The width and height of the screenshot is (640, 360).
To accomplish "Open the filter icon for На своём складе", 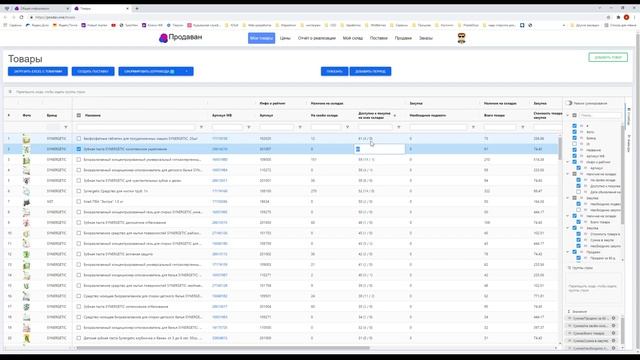I will click(x=347, y=127).
